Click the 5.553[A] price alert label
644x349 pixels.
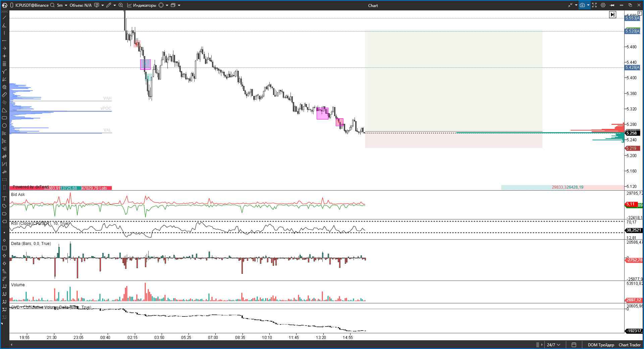pos(633,18)
